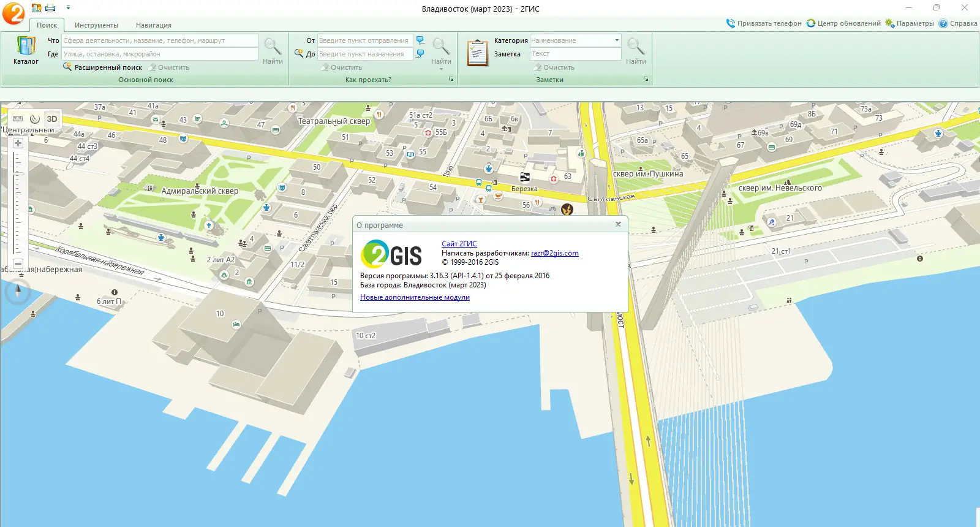Click building label 21 ст1 on the map
This screenshot has width=980, height=527.
(x=782, y=251)
